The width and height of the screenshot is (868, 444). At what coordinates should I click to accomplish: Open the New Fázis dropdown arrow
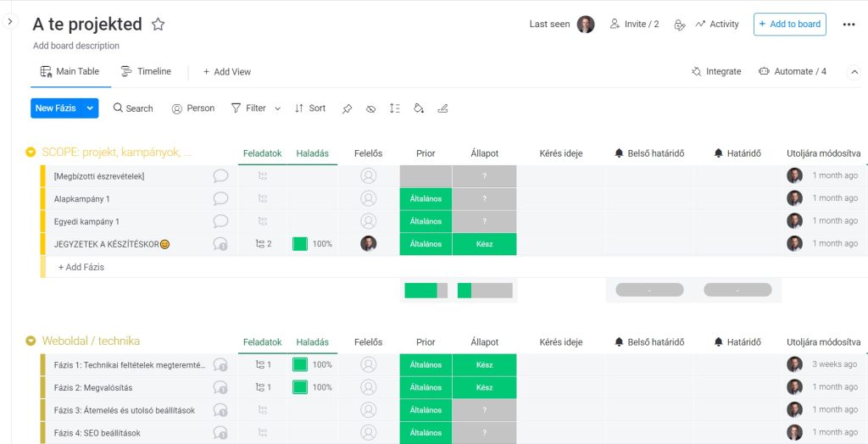point(91,108)
